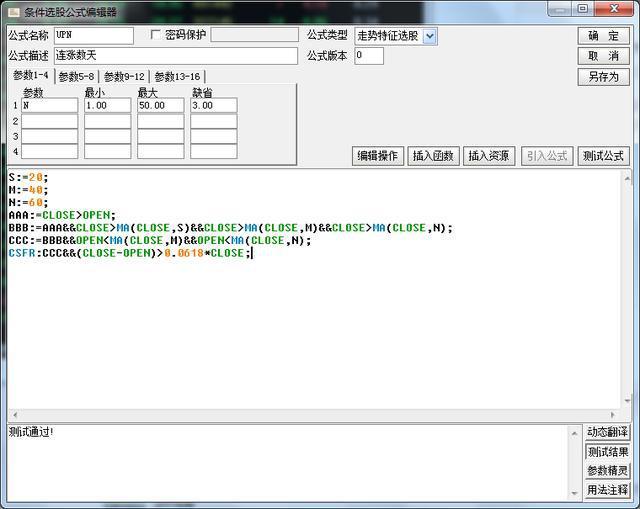Screen dimensions: 640x509
Task: Open the 参数13-16 tab
Action: [x=176, y=77]
